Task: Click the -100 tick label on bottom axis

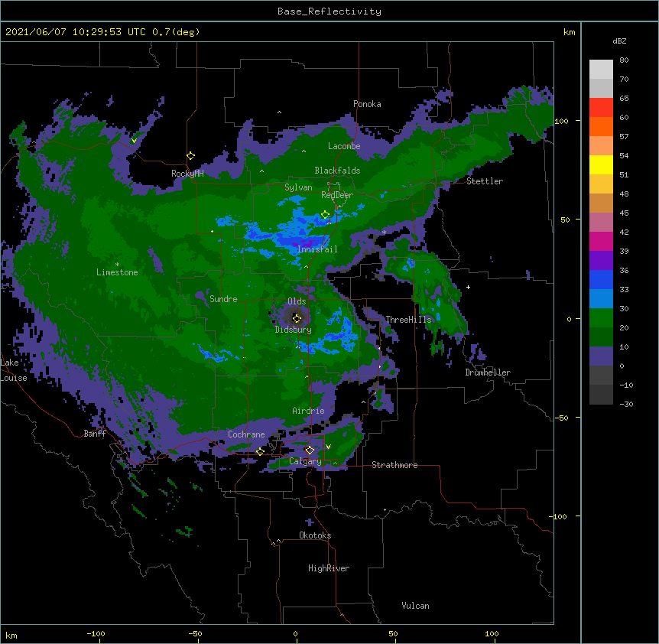Action: coord(96,633)
